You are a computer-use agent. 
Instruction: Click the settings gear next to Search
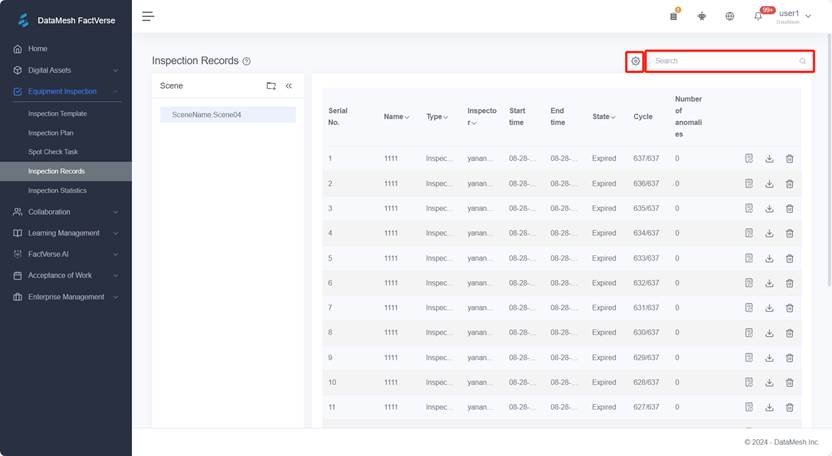(x=635, y=61)
